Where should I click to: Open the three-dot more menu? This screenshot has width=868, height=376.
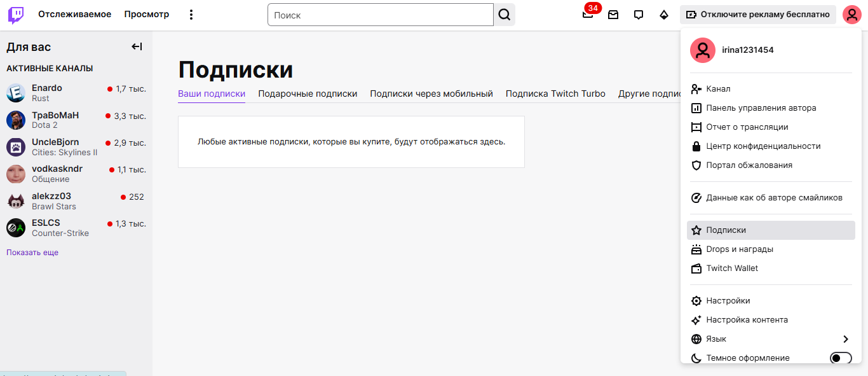pos(191,15)
